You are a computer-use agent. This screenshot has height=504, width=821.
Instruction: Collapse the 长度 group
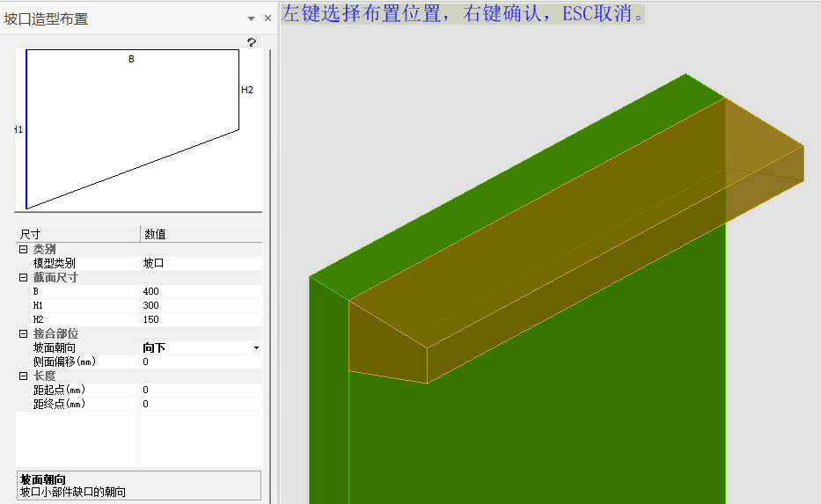(x=23, y=376)
